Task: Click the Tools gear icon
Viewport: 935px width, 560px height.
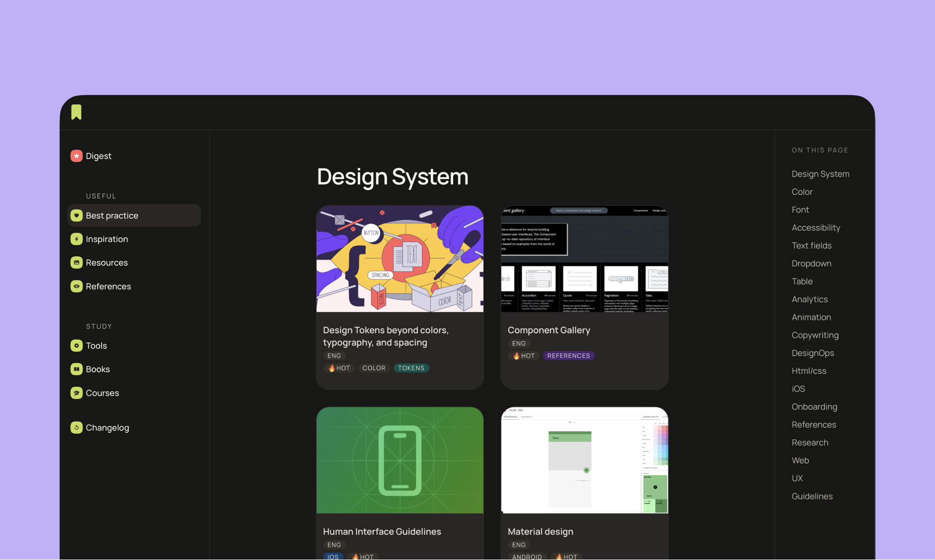Action: 77,346
